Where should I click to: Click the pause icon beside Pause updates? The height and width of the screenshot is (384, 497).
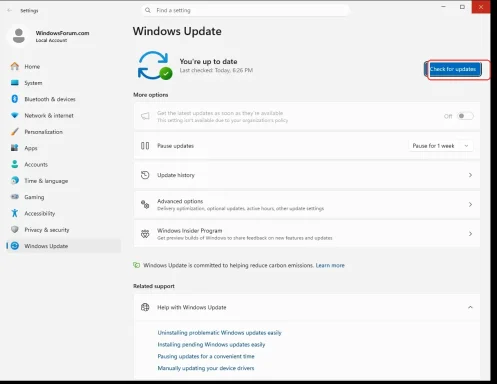[145, 146]
